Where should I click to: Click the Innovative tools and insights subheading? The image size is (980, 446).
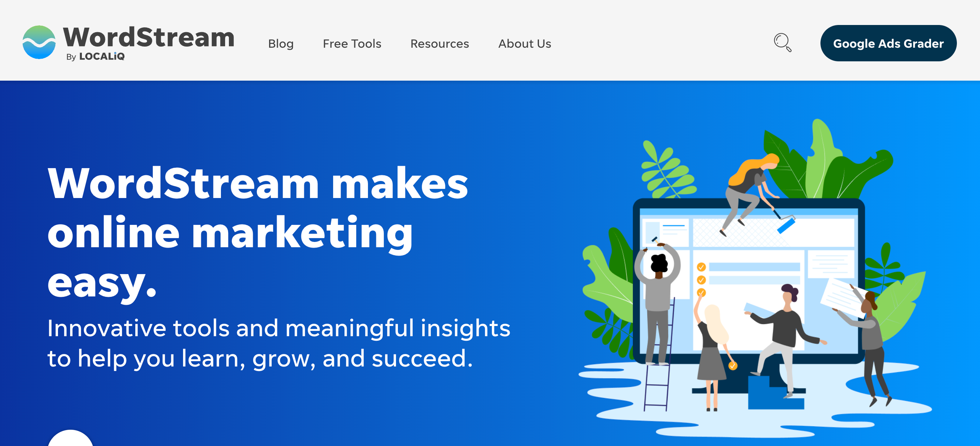pyautogui.click(x=279, y=343)
